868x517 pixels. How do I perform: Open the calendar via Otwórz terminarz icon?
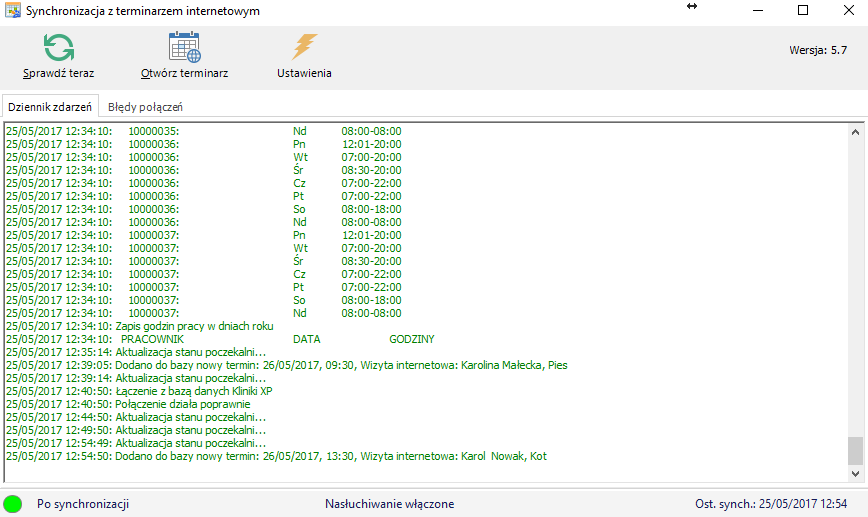coord(184,47)
